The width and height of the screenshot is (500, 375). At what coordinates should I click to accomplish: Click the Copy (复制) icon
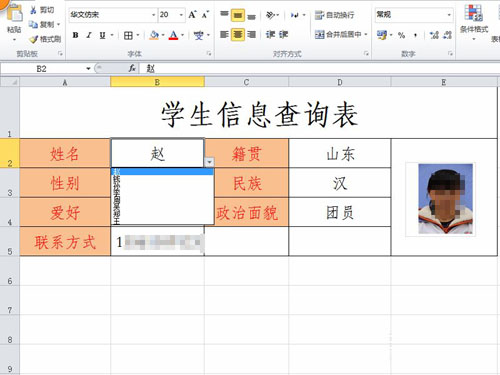coord(33,25)
